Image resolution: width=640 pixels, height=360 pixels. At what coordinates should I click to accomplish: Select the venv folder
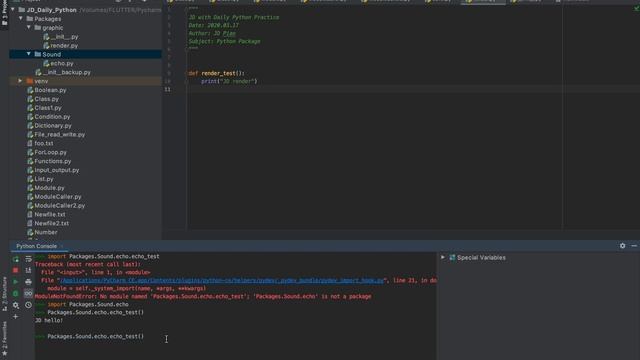click(x=41, y=81)
